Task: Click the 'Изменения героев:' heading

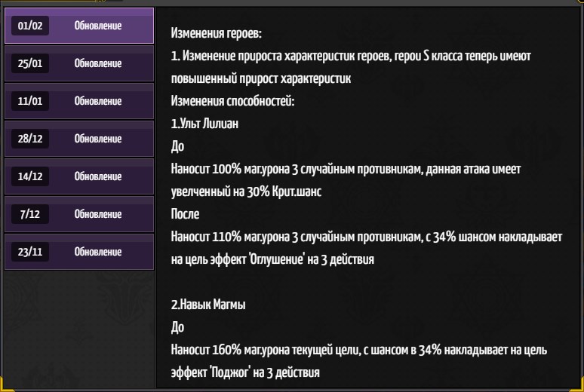Action: (217, 33)
